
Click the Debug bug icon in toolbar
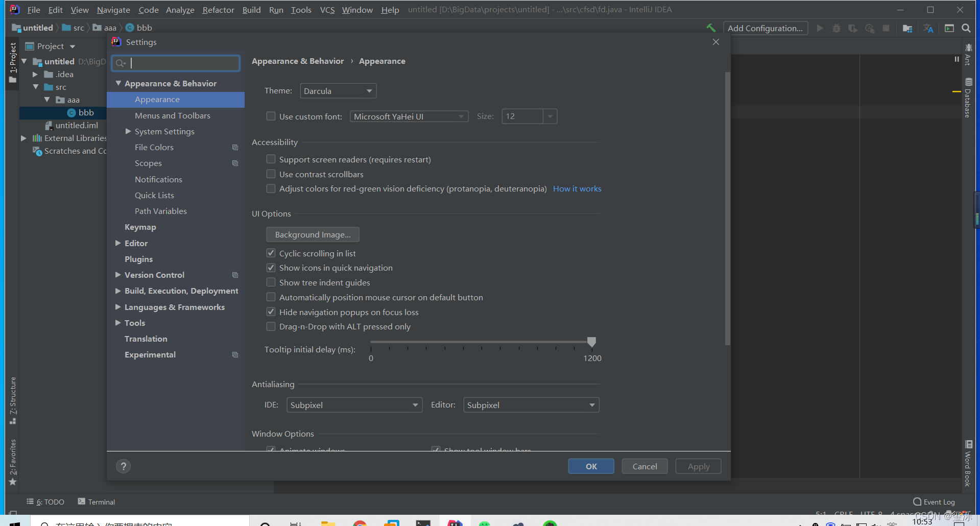(x=836, y=28)
